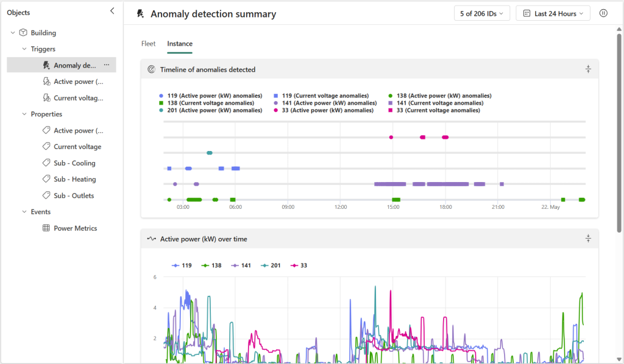Viewport: 624px width, 364px height.
Task: Toggle the 141 Active power anomalies legend series
Action: point(325,103)
